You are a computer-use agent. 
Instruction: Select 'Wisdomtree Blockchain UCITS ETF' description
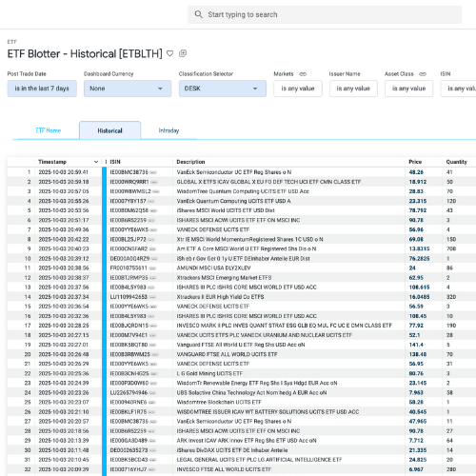coord(219,403)
